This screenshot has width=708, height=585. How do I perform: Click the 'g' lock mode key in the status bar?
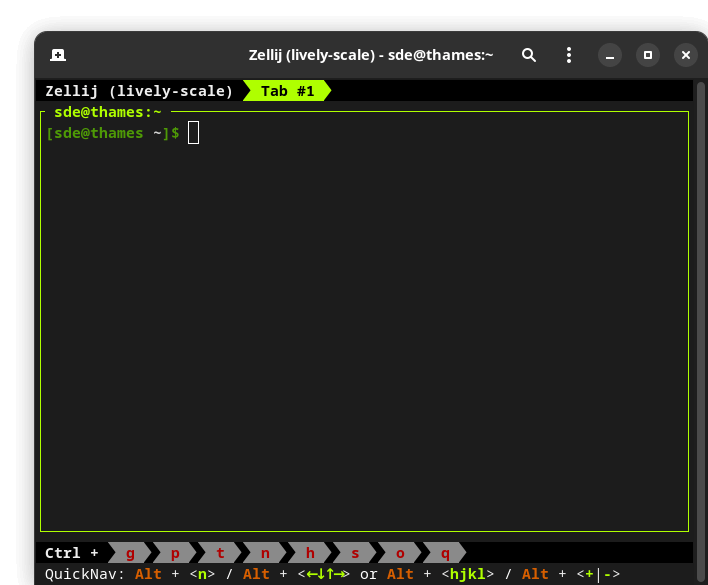130,553
